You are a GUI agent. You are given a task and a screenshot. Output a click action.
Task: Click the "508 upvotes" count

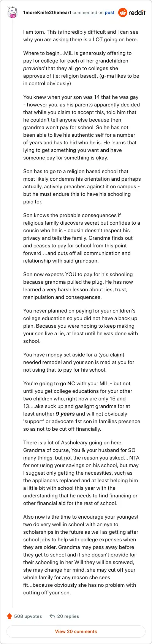tap(28, 616)
